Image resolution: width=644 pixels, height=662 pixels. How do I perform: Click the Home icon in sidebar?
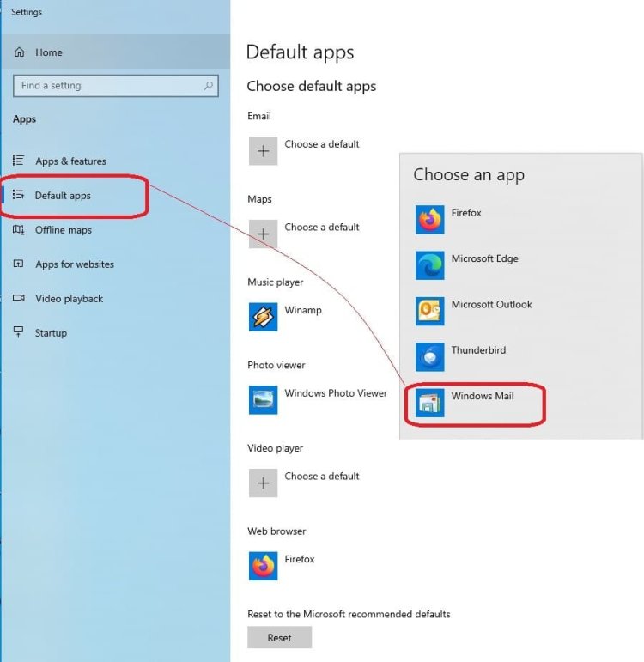point(19,52)
